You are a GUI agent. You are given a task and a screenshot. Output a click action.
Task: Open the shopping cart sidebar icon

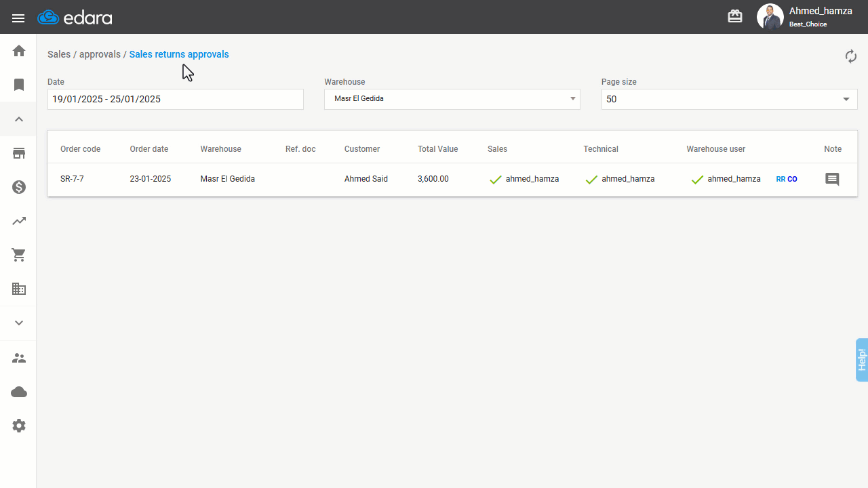tap(19, 256)
